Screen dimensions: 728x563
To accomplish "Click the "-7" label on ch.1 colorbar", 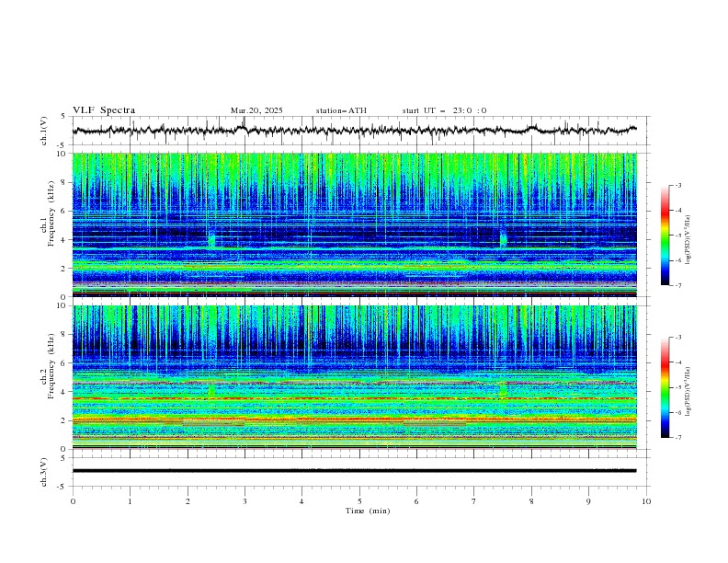I will pos(678,285).
